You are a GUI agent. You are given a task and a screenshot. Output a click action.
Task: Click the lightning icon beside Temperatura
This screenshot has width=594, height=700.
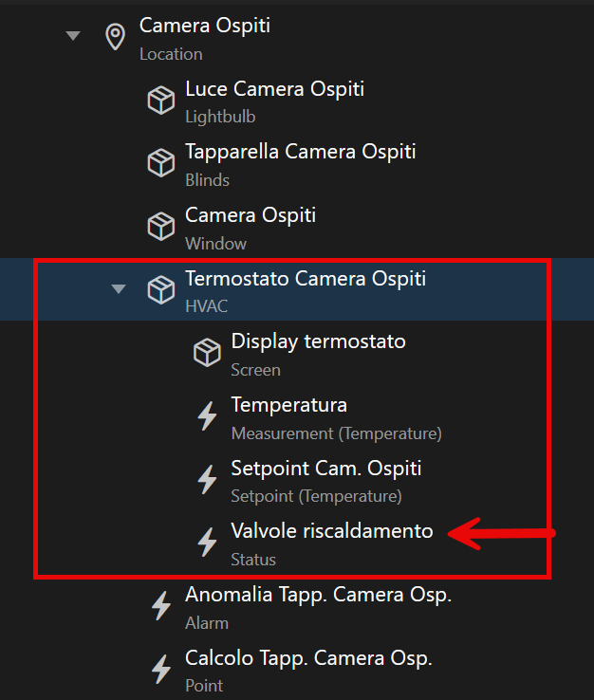pos(207,416)
